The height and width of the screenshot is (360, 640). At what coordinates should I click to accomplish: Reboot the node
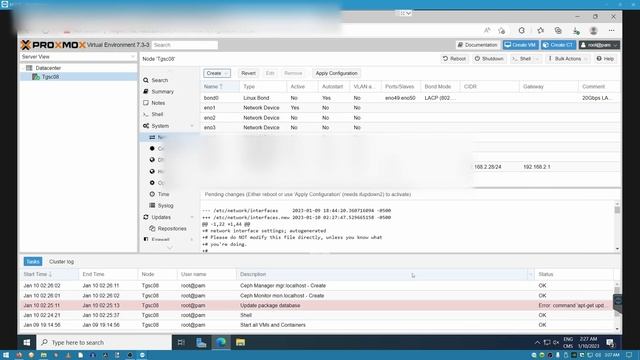tap(454, 59)
